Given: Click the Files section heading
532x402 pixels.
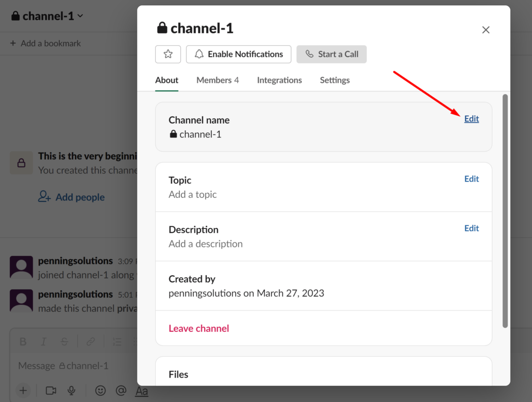Looking at the screenshot, I should pyautogui.click(x=179, y=374).
